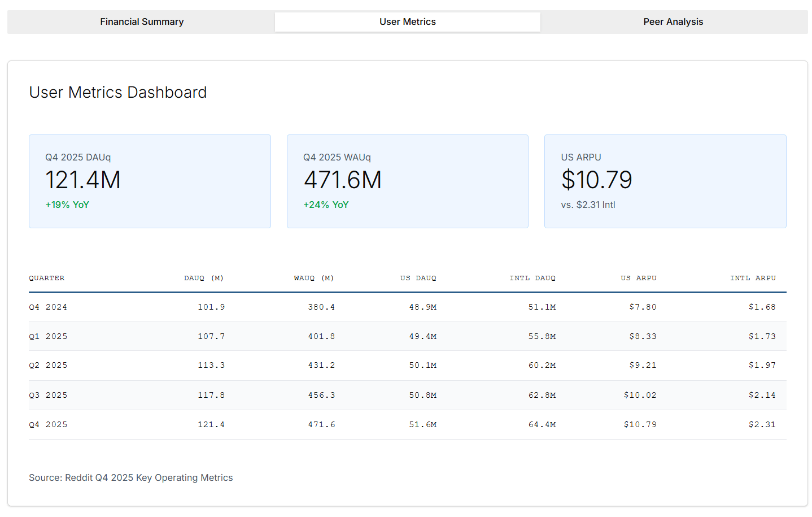Select the large "471.6M" card value
Screen dimensions: 812x517
point(343,180)
